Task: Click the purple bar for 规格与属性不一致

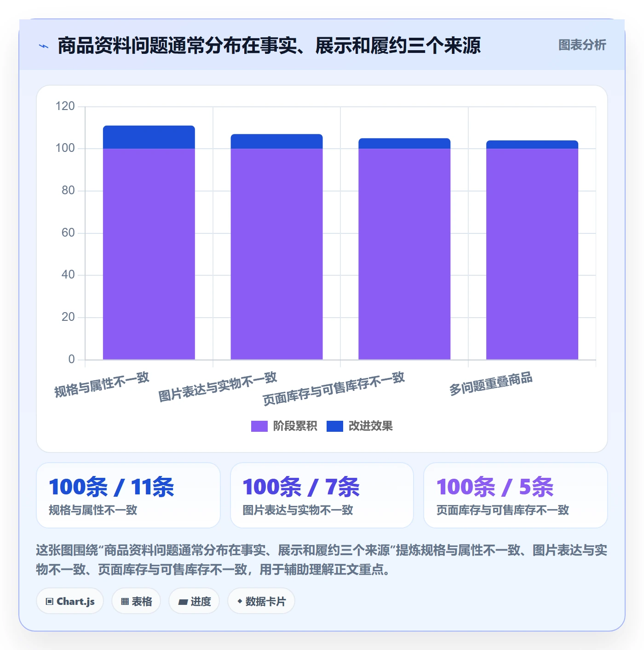Action: click(x=149, y=254)
